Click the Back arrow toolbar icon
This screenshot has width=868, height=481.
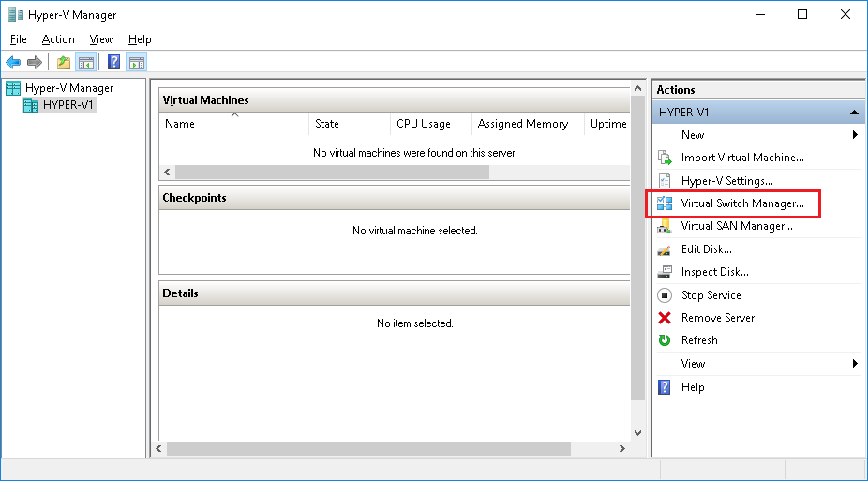coord(13,63)
